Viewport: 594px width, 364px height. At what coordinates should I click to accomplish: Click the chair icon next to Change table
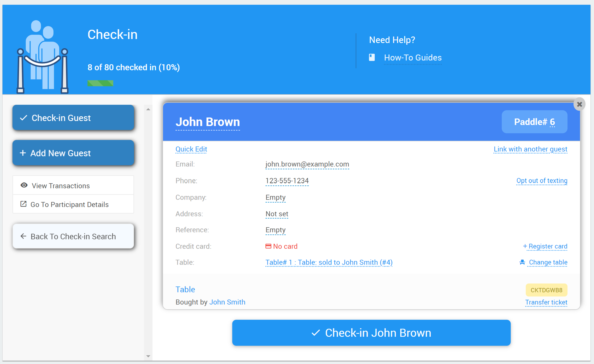tap(522, 262)
